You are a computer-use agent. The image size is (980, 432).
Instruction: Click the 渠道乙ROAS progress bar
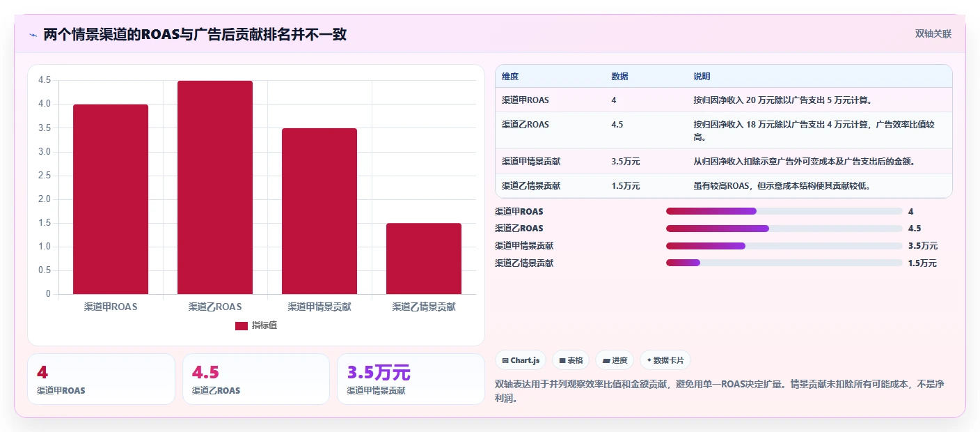[x=784, y=229]
